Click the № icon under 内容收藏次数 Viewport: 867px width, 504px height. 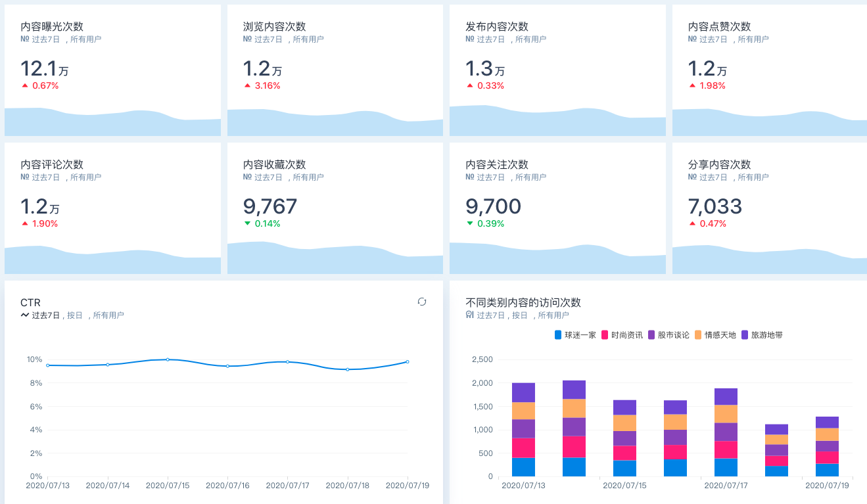click(x=248, y=177)
